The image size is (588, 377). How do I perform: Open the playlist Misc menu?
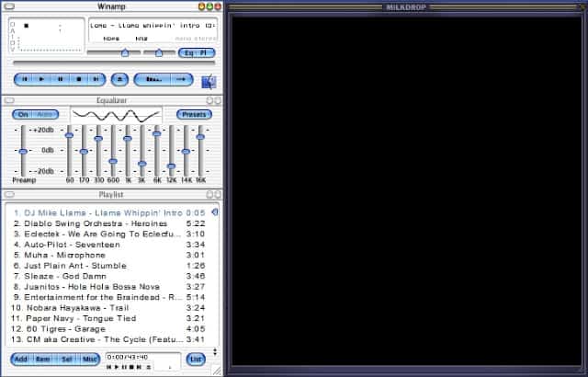tap(90, 359)
